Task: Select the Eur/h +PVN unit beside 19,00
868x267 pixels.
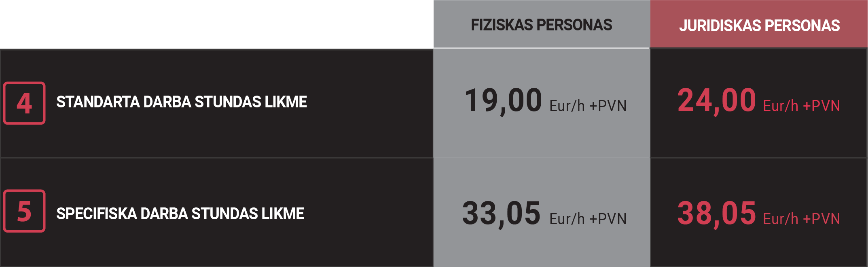Action: 588,106
